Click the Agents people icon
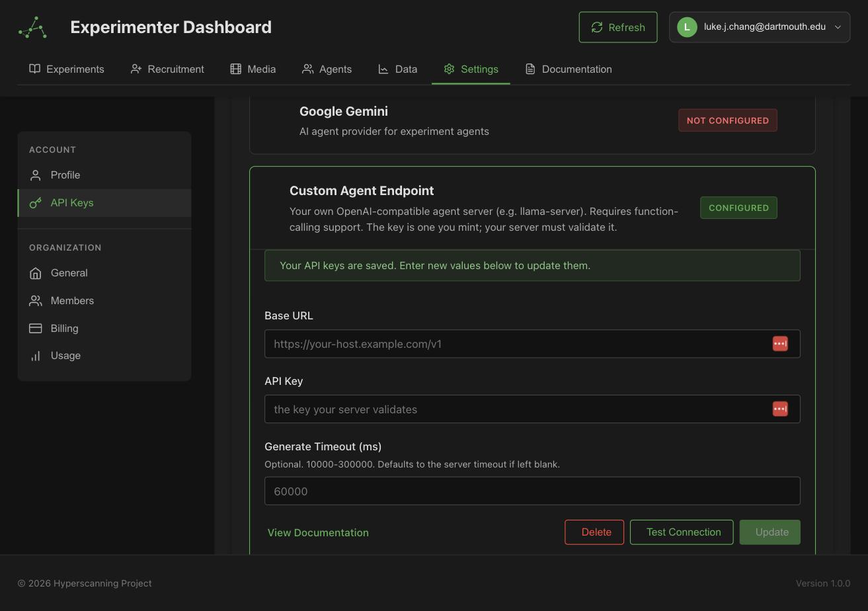868x611 pixels. (x=307, y=69)
